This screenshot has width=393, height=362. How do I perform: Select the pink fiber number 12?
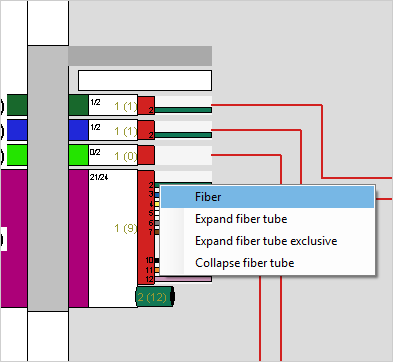tap(183, 279)
